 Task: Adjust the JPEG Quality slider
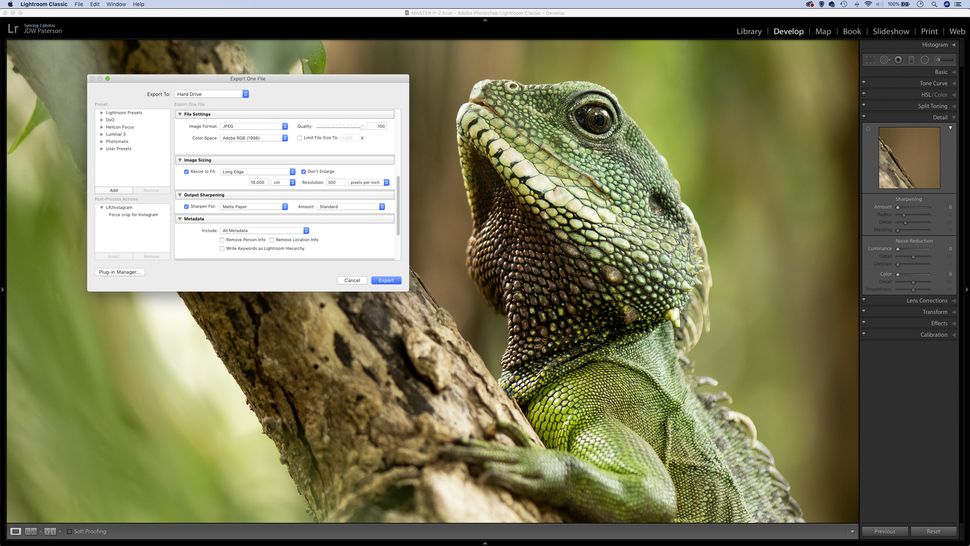pos(340,126)
